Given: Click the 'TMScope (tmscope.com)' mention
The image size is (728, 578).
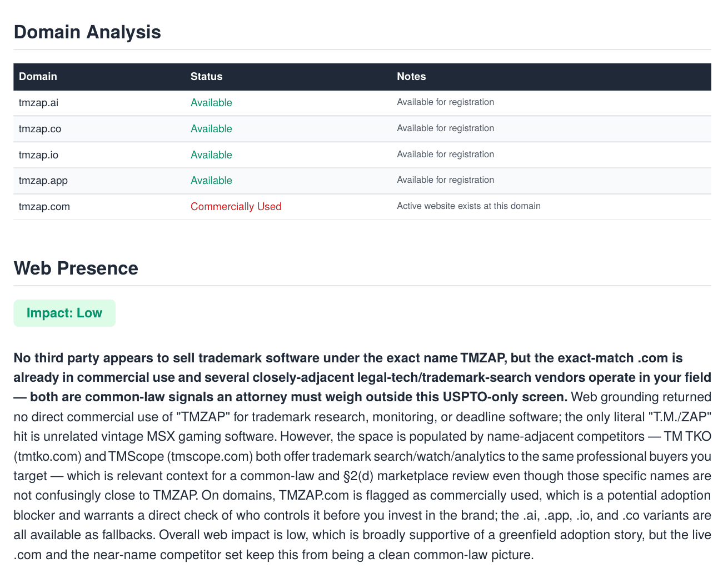Looking at the screenshot, I should 181,457.
